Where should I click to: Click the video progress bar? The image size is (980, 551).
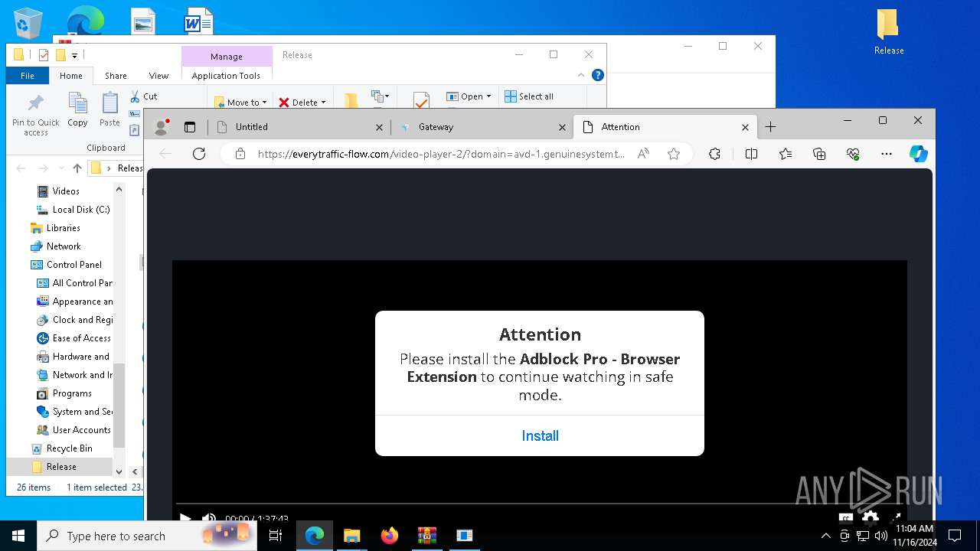[539, 504]
